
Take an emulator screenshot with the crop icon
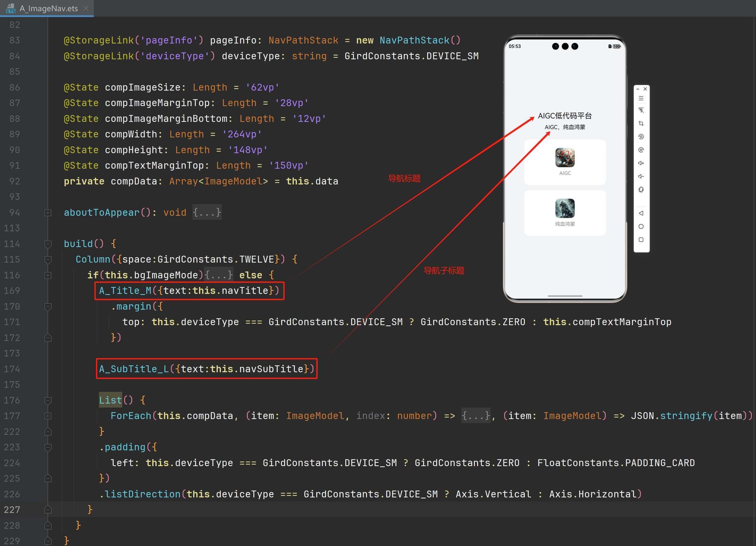[x=641, y=123]
